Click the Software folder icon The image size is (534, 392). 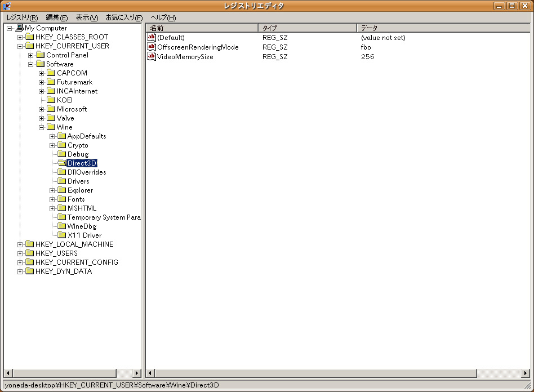click(41, 64)
